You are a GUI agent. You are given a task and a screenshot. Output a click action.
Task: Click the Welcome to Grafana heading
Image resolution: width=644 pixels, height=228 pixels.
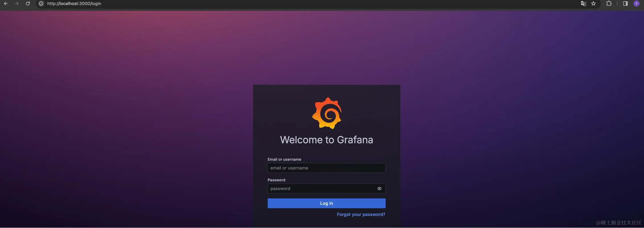327,140
